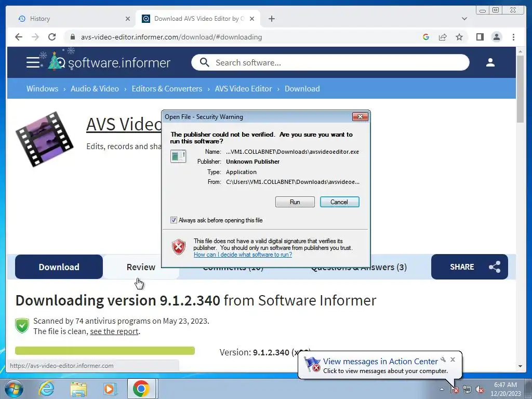Click the Download breadcrumb link

(x=302, y=88)
